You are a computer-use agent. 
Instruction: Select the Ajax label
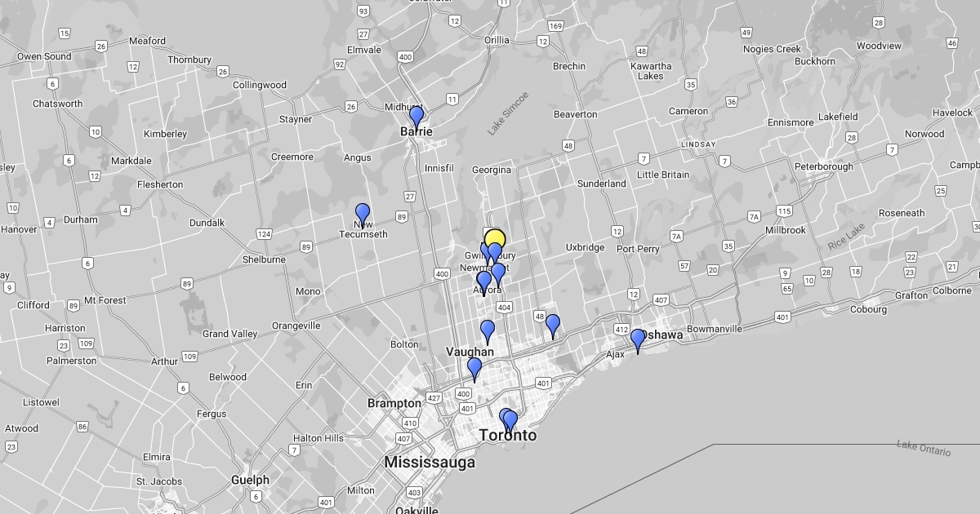(x=615, y=354)
